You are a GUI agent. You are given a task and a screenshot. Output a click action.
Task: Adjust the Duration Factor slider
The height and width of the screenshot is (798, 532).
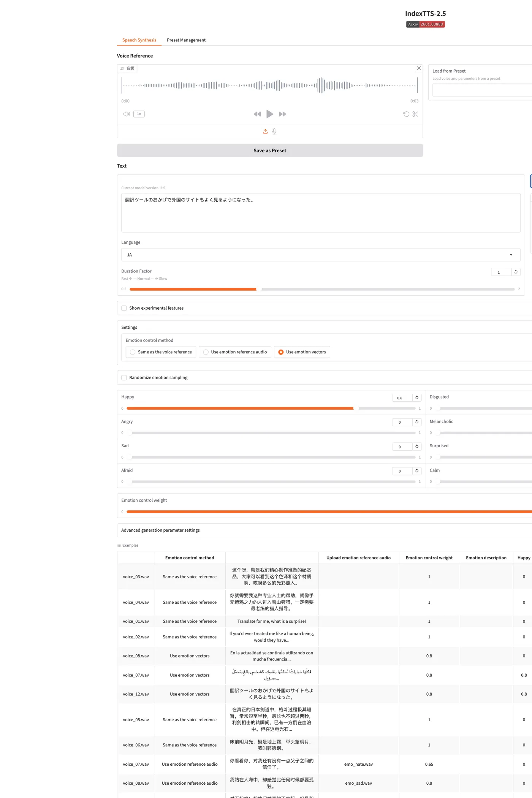pos(322,289)
